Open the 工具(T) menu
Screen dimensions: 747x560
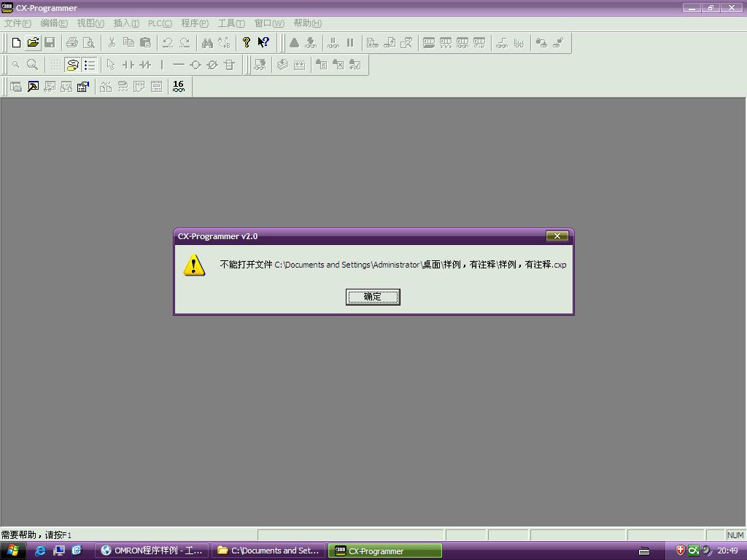tap(231, 23)
